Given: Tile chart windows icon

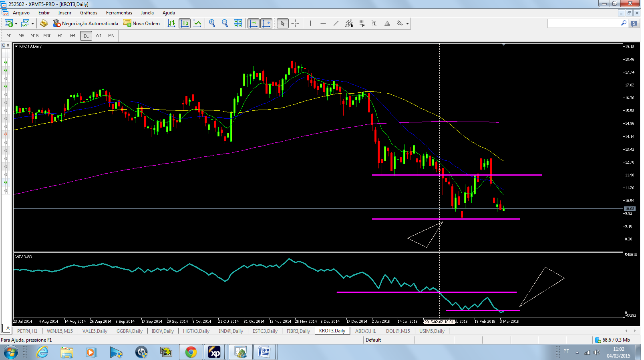Looking at the screenshot, I should click(x=238, y=24).
